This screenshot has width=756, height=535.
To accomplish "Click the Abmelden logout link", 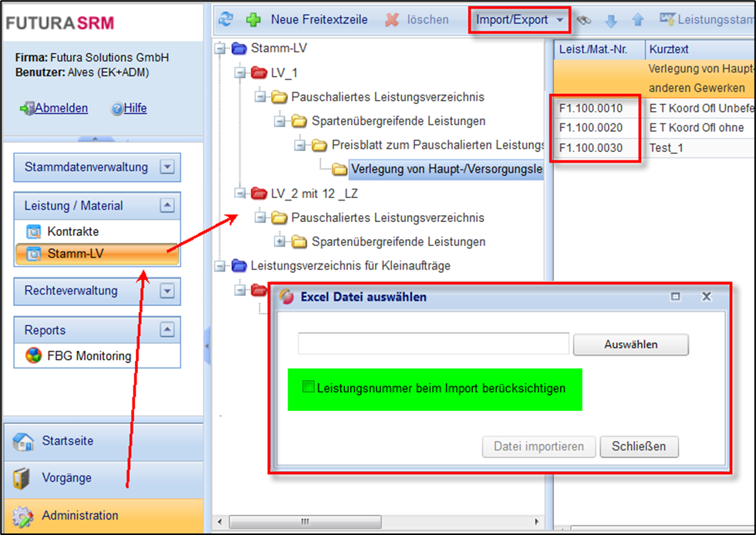I will tap(60, 109).
